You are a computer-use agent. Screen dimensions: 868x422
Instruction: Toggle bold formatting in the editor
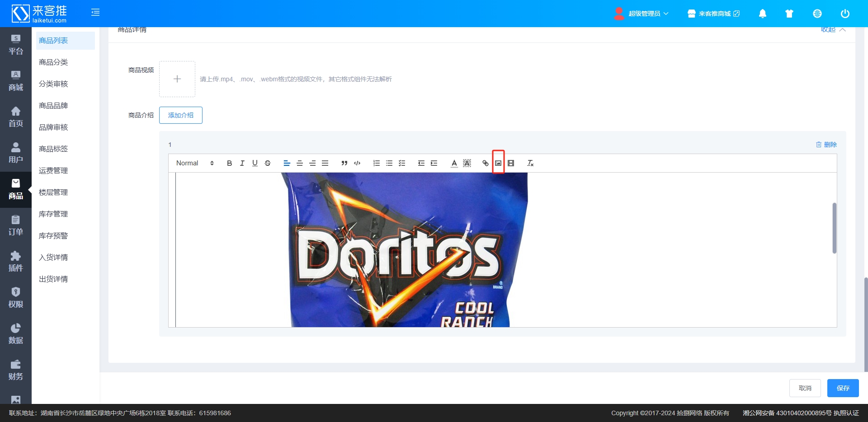click(x=229, y=163)
